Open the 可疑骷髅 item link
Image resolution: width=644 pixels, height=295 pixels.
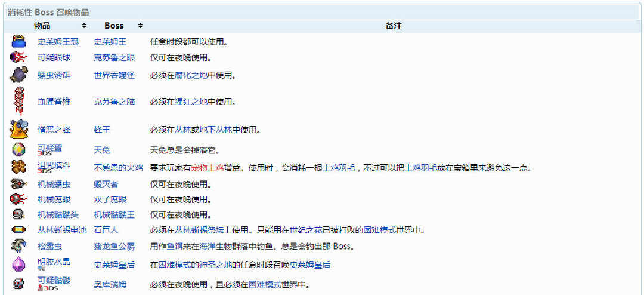pyautogui.click(x=54, y=280)
